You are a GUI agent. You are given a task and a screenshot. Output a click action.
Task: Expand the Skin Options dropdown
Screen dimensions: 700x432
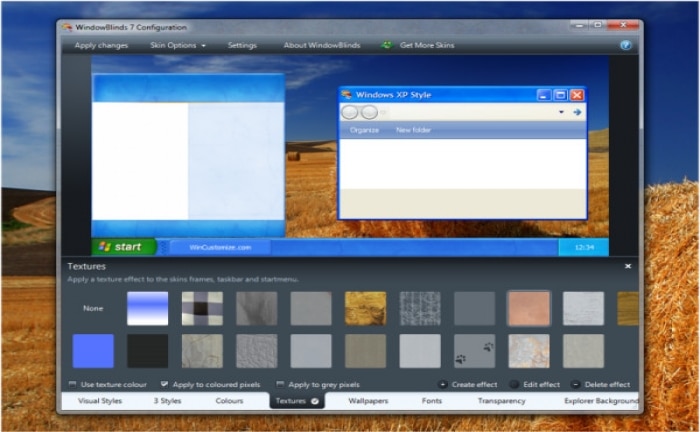pos(178,45)
